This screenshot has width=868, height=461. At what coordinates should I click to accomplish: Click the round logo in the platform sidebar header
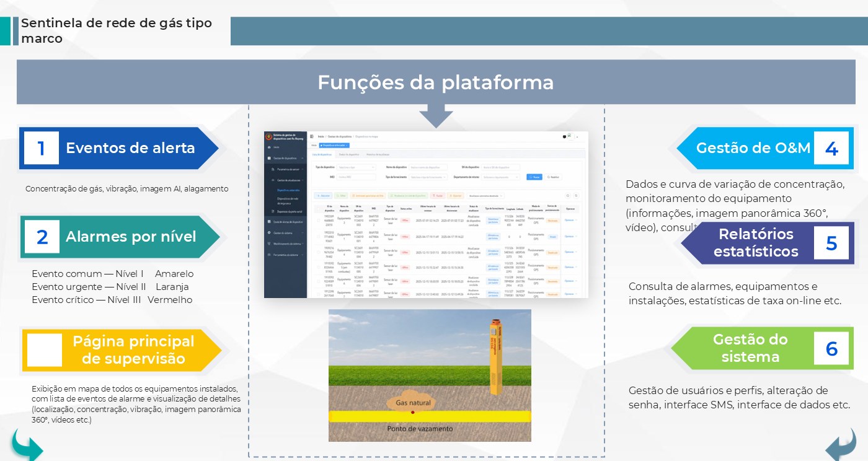click(268, 136)
